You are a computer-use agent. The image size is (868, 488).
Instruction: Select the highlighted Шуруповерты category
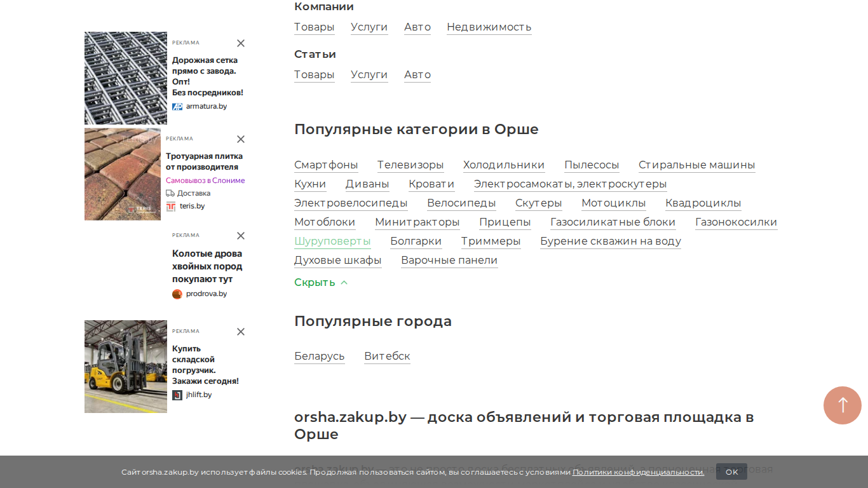pos(332,241)
